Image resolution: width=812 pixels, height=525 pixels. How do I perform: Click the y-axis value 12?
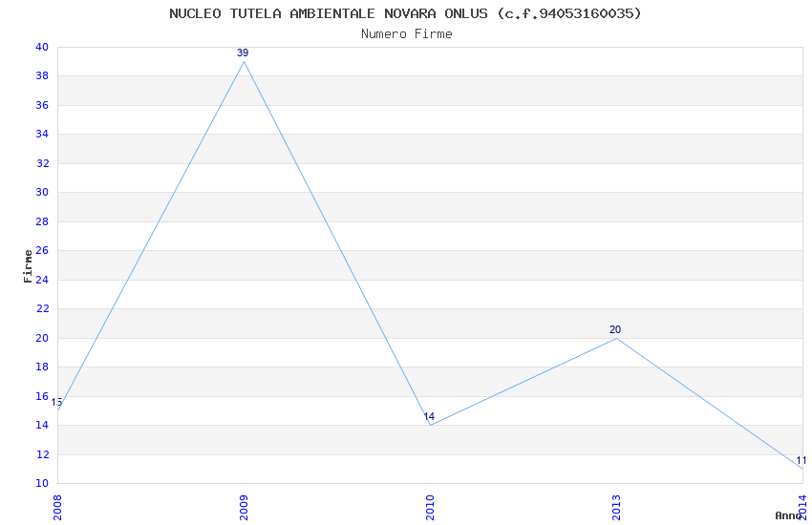coord(42,454)
